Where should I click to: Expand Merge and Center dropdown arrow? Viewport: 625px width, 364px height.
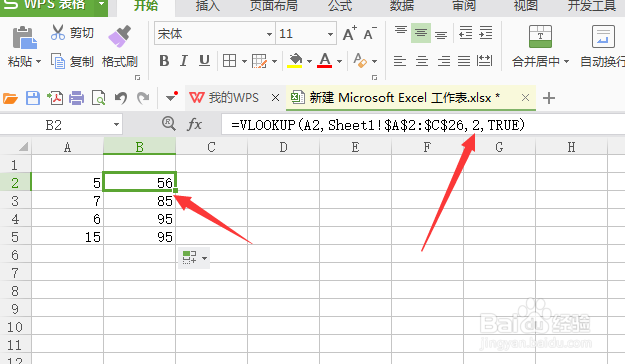(566, 62)
